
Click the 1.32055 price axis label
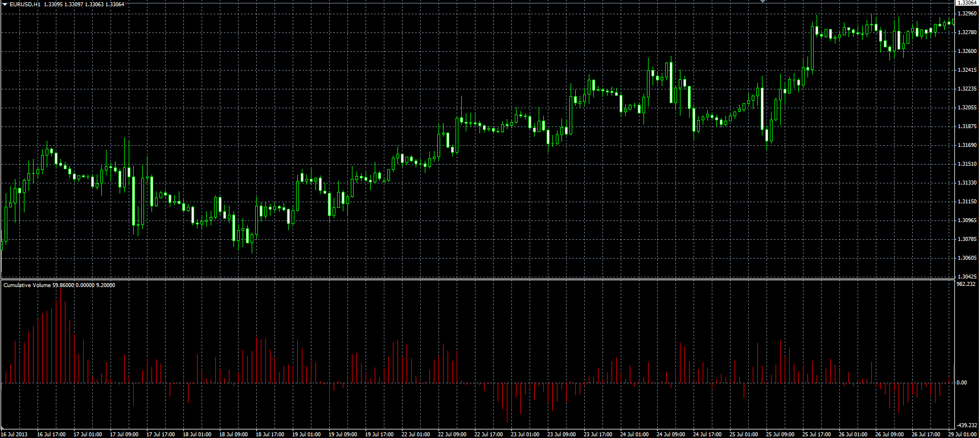click(967, 108)
